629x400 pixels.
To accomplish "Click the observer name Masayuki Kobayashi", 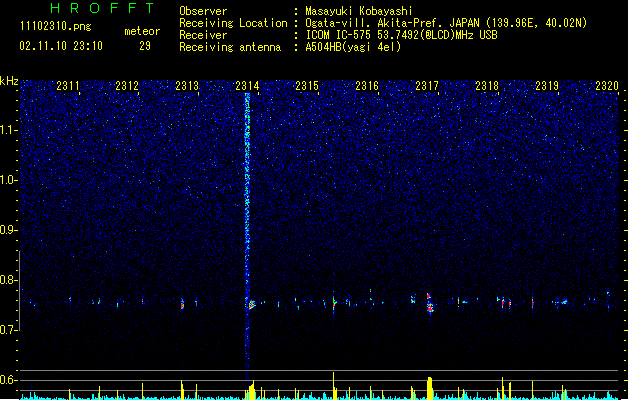I will pos(359,11).
